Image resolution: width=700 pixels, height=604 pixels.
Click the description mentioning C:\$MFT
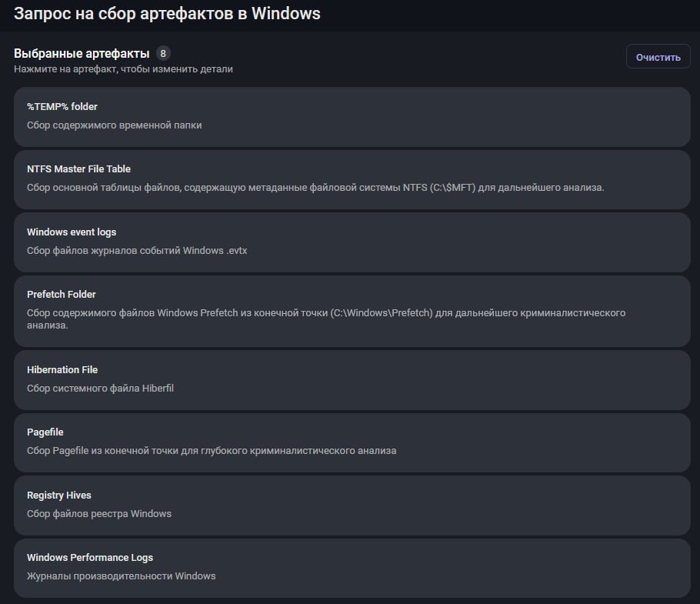pyautogui.click(x=315, y=188)
